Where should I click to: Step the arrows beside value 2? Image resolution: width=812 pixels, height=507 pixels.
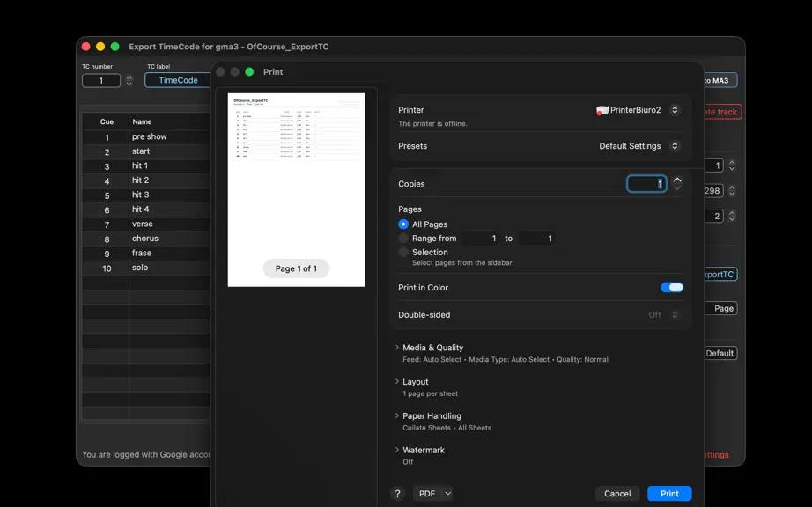click(x=732, y=216)
